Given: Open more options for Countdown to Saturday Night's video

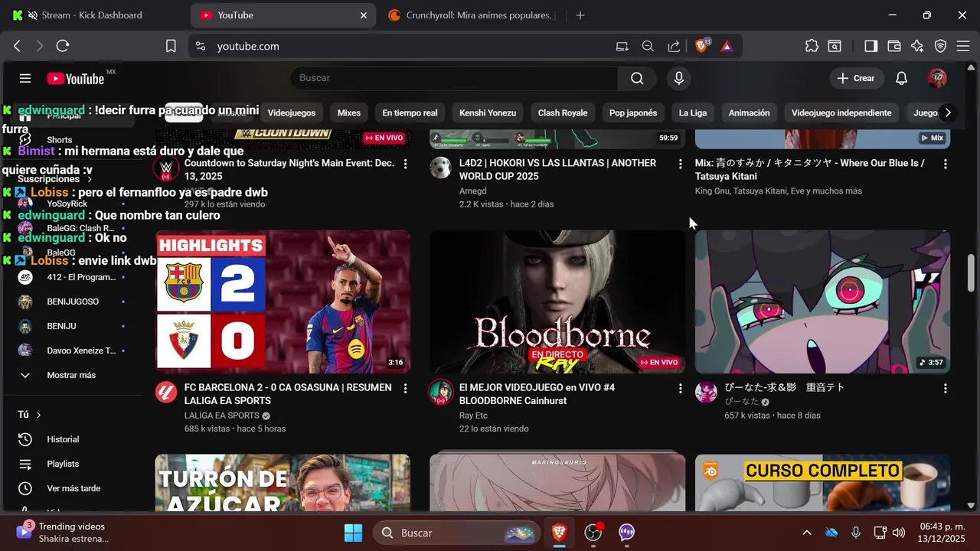Looking at the screenshot, I should [406, 164].
